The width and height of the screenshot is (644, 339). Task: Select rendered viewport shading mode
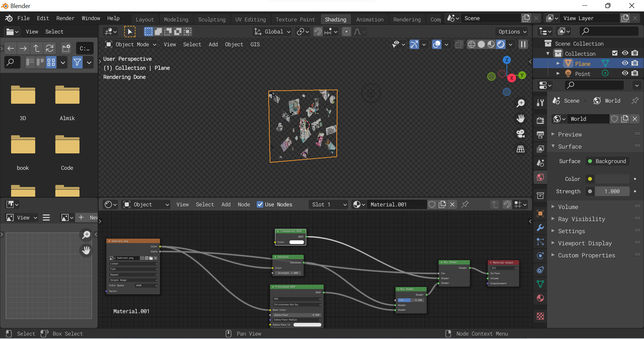coord(501,44)
